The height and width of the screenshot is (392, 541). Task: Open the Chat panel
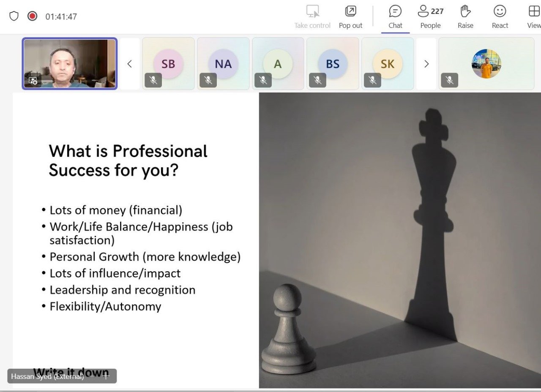tap(395, 17)
